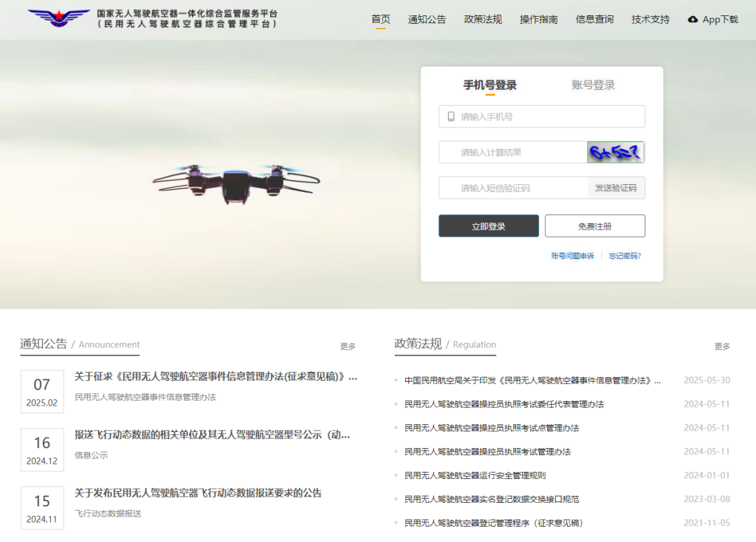Open regulation 民用无人驾驶航空器操控员执照考试委任代表管理办法
The height and width of the screenshot is (542, 756).
504,404
